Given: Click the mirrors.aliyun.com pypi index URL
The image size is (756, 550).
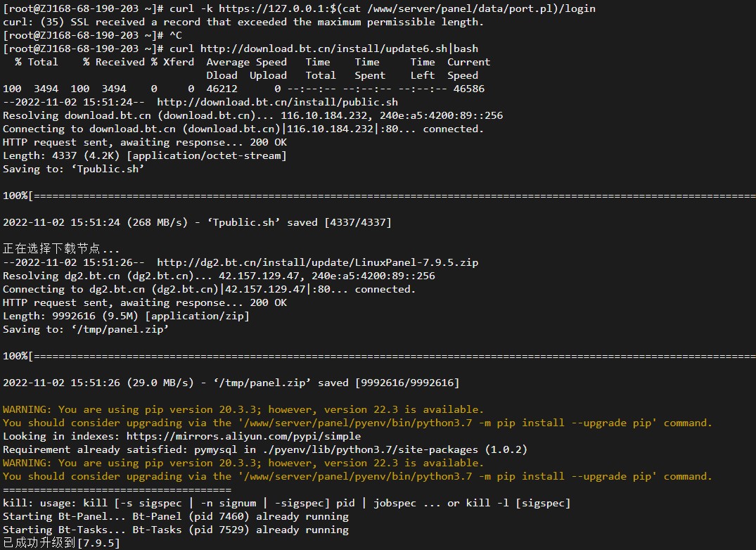Looking at the screenshot, I should pyautogui.click(x=243, y=436).
